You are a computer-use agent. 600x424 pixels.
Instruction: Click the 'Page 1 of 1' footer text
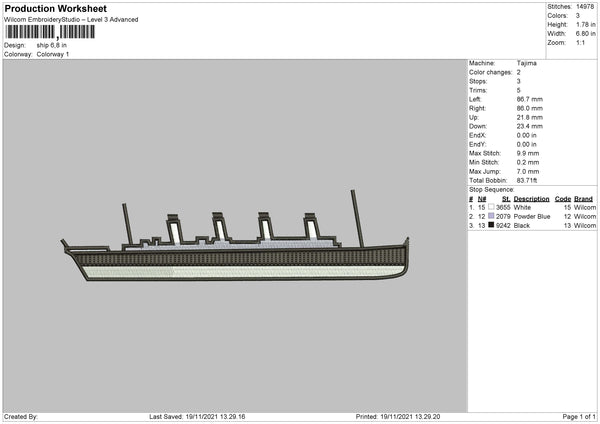pyautogui.click(x=579, y=417)
